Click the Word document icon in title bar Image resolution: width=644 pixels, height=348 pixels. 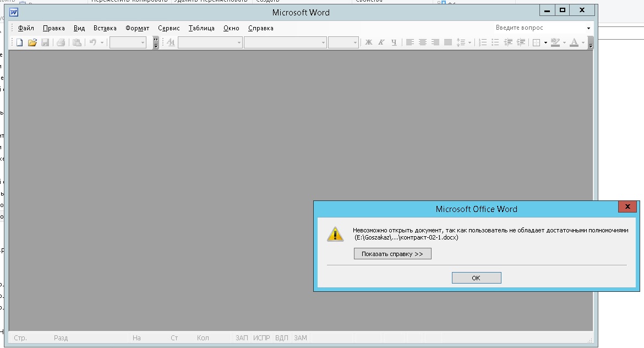point(14,12)
